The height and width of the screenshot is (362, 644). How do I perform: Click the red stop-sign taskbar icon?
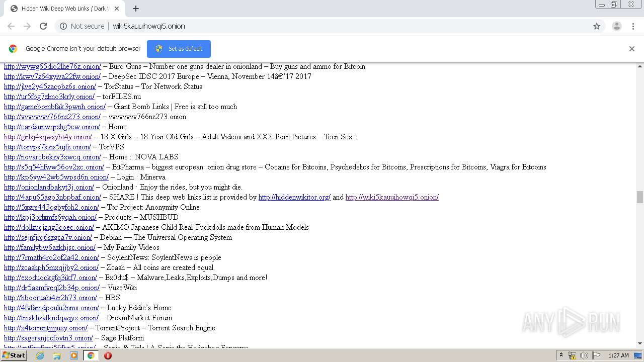point(108,355)
